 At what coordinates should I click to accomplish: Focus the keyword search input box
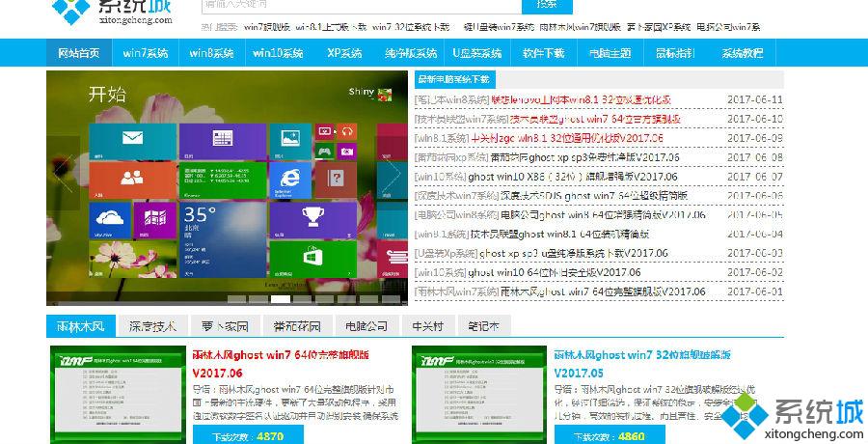[362, 5]
